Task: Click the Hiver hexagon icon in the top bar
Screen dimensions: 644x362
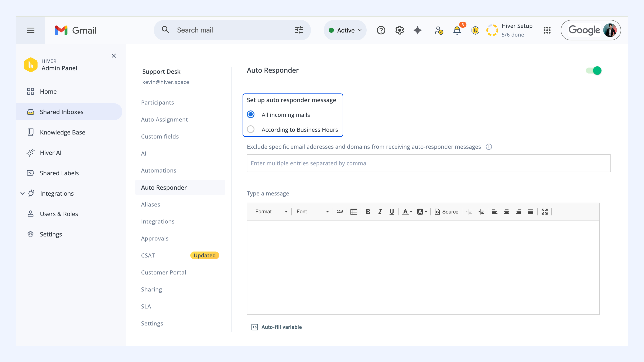Action: [x=475, y=31]
